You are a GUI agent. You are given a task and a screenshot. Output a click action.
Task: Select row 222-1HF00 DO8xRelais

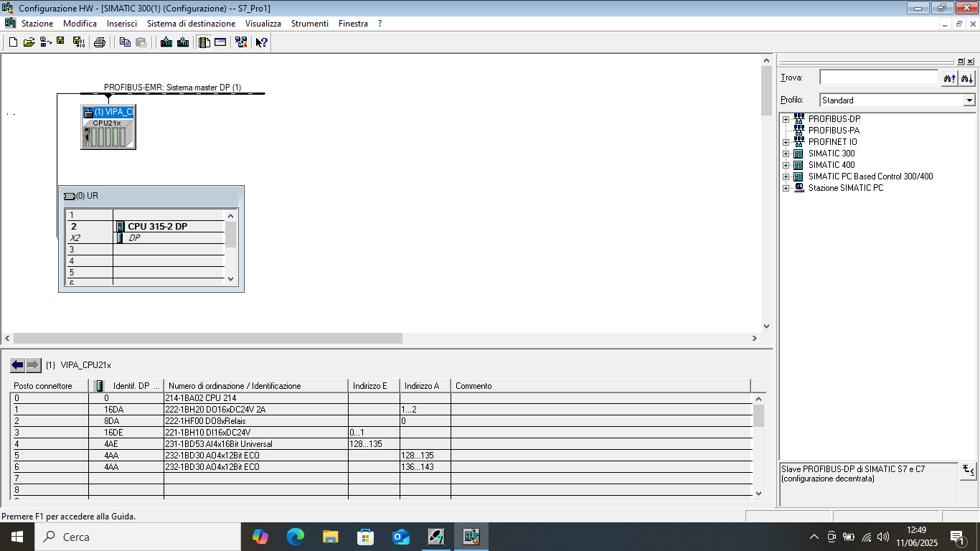click(x=382, y=420)
